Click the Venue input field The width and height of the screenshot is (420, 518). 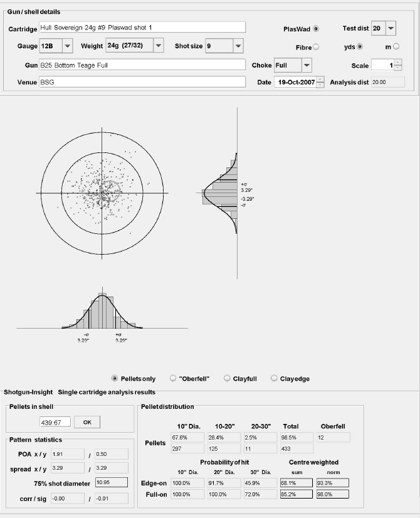142,82
